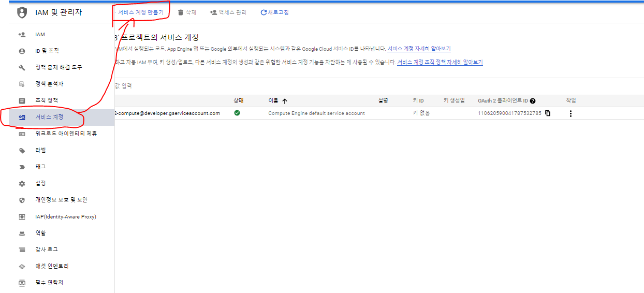Image resolution: width=644 pixels, height=293 pixels.
Task: Click the trash icon beside 삭제
Action: point(180,12)
